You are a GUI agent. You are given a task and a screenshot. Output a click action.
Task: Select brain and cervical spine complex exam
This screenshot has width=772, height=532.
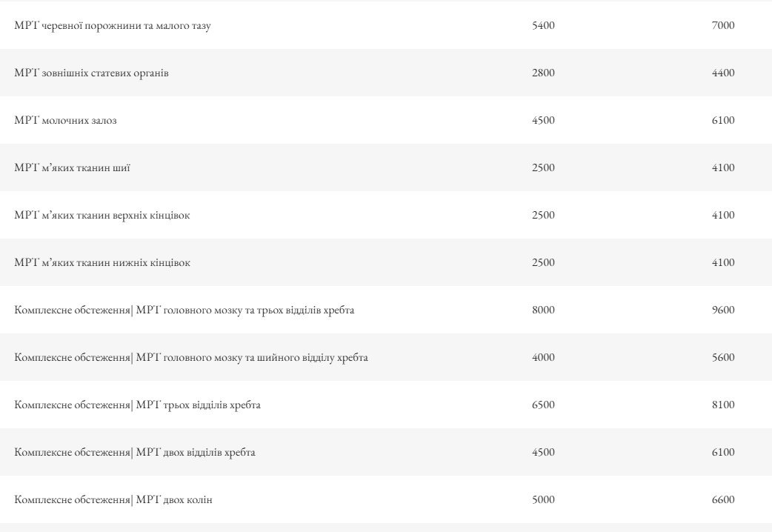coord(191,358)
